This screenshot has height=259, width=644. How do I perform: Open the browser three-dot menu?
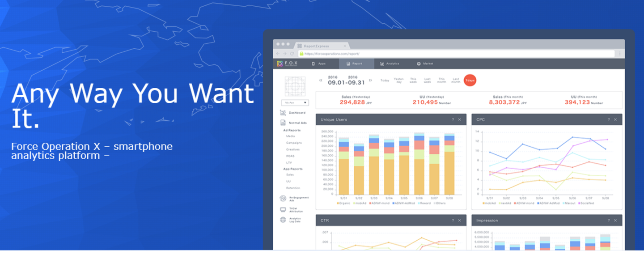click(x=619, y=53)
